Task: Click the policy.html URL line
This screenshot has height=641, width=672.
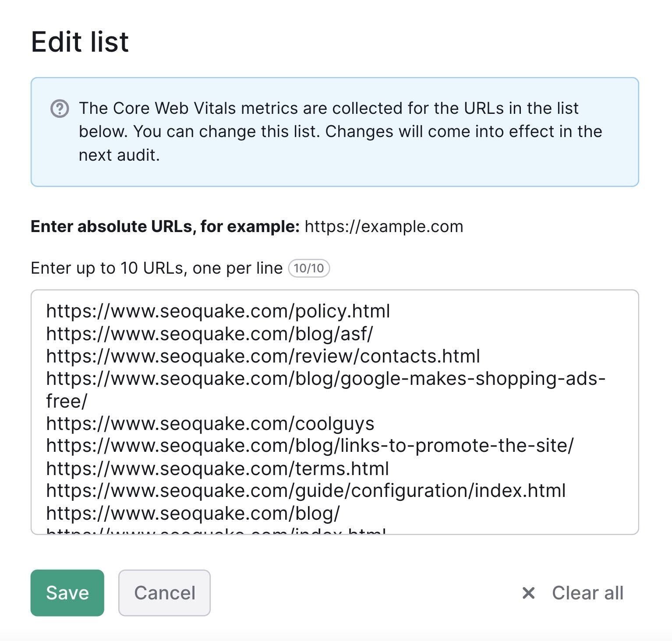Action: point(218,311)
